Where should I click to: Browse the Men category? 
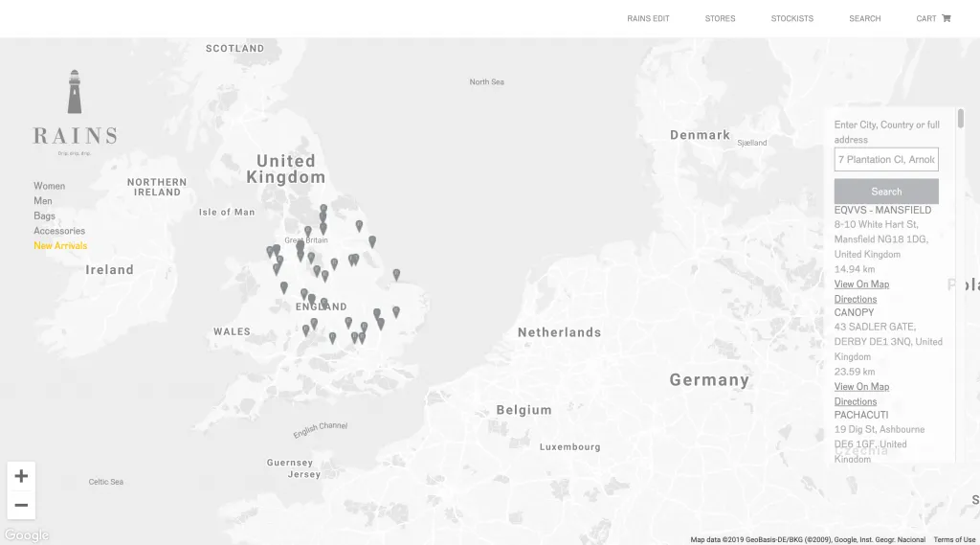tap(43, 201)
